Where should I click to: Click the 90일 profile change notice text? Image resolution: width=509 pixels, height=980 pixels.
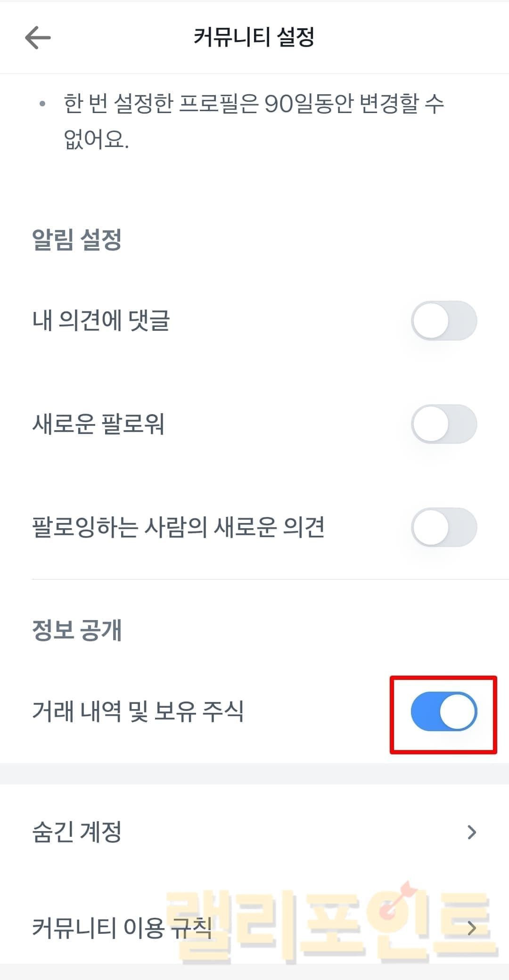(x=254, y=121)
